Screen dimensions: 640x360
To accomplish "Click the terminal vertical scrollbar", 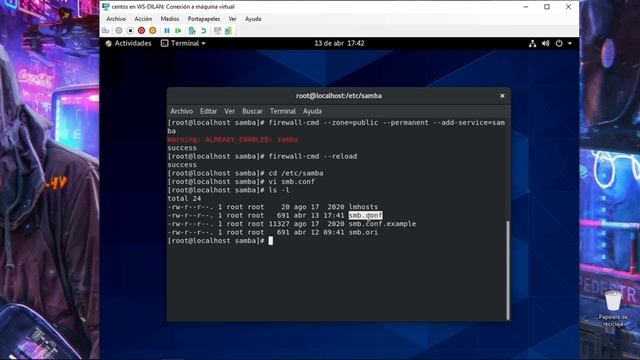I will 508,270.
